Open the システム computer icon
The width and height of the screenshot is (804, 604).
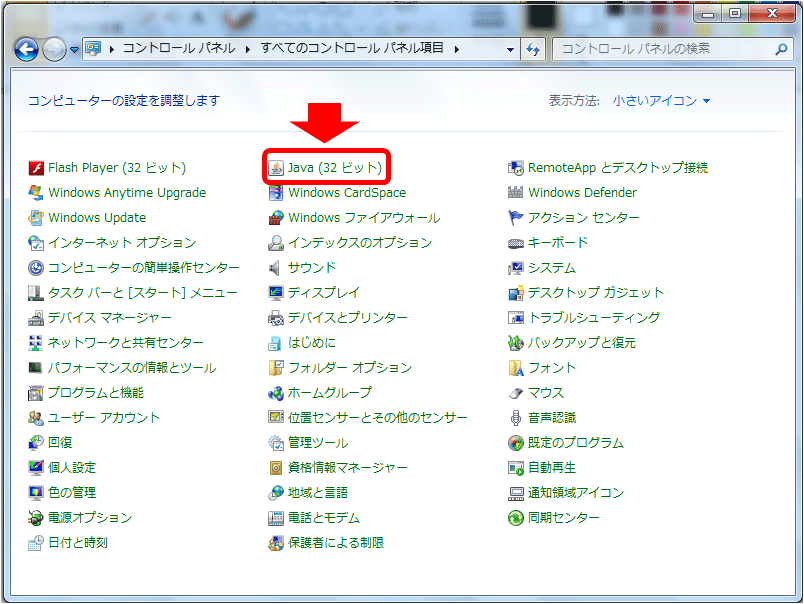(x=515, y=268)
